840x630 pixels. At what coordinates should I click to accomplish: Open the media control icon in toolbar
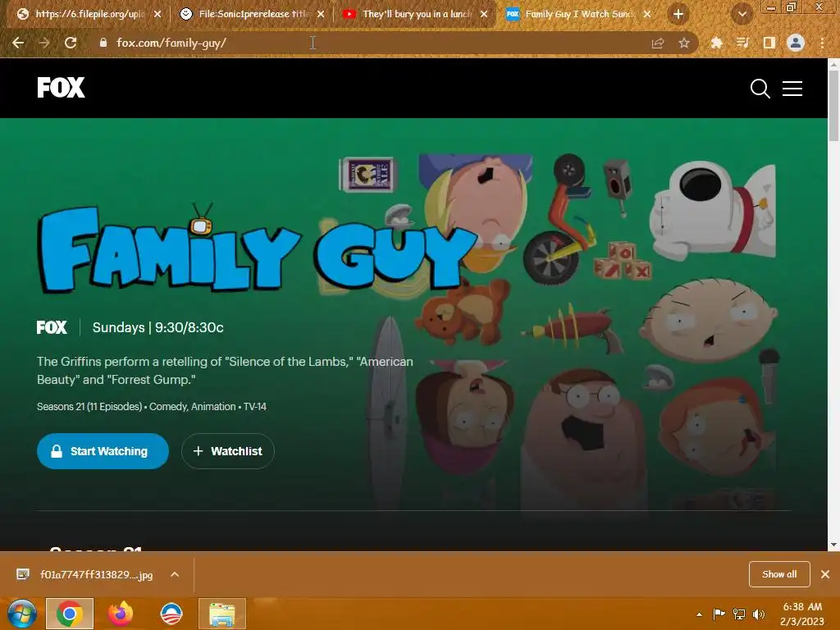tap(742, 43)
